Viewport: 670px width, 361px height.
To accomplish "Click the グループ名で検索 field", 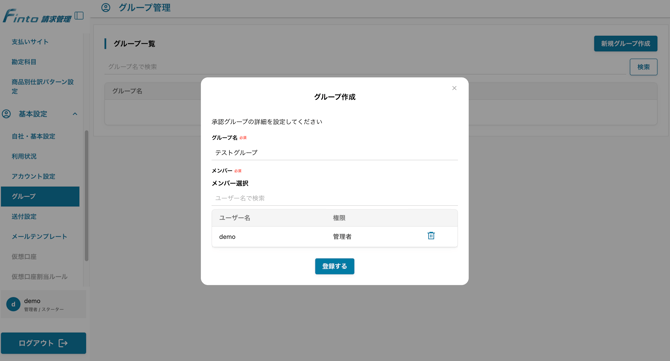I will tap(365, 67).
